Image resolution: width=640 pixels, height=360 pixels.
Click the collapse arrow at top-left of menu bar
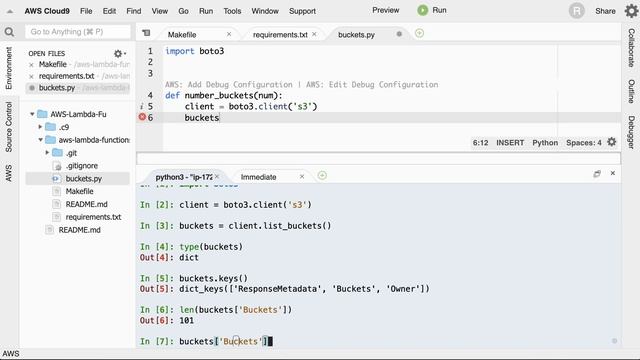pyautogui.click(x=10, y=11)
